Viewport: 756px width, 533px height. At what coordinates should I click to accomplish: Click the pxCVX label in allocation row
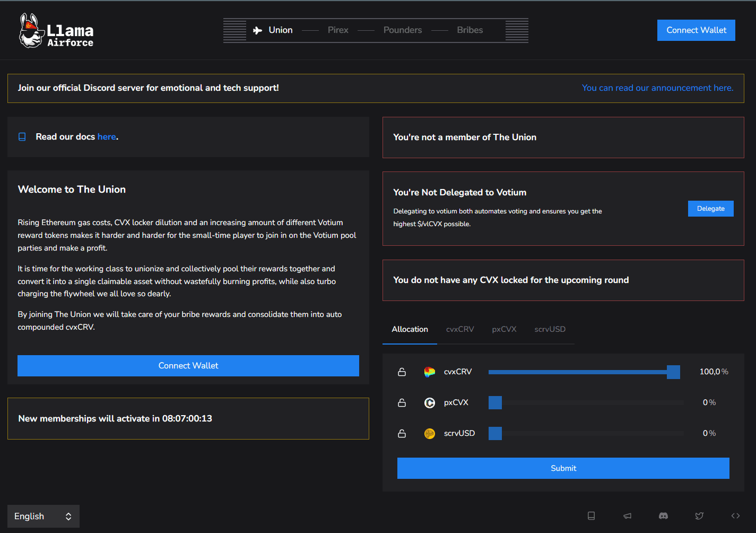(x=456, y=403)
